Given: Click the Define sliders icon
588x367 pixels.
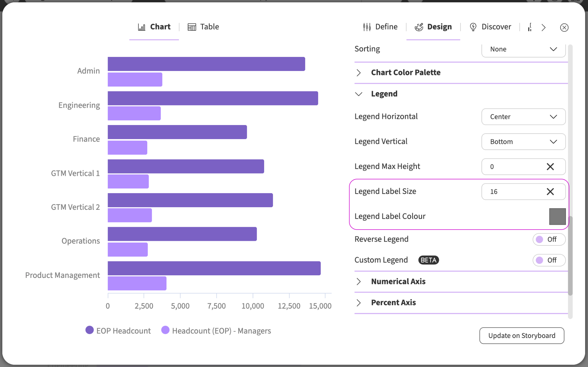Looking at the screenshot, I should (367, 27).
